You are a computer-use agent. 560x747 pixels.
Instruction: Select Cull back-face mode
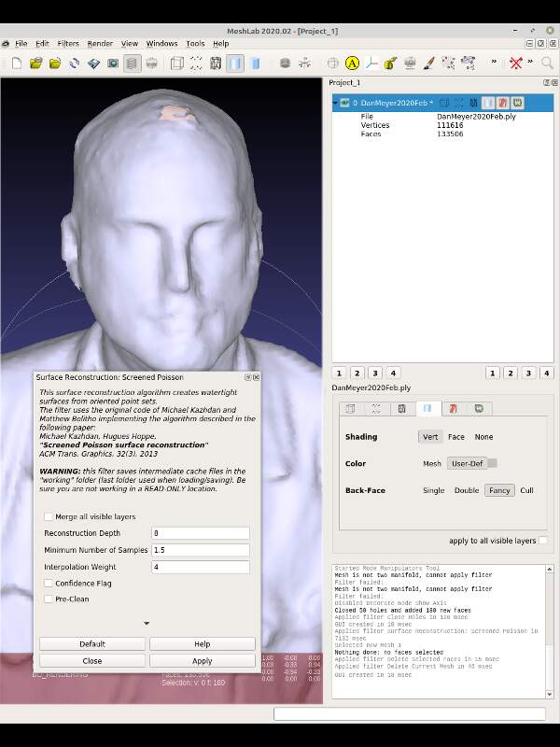coord(526,490)
